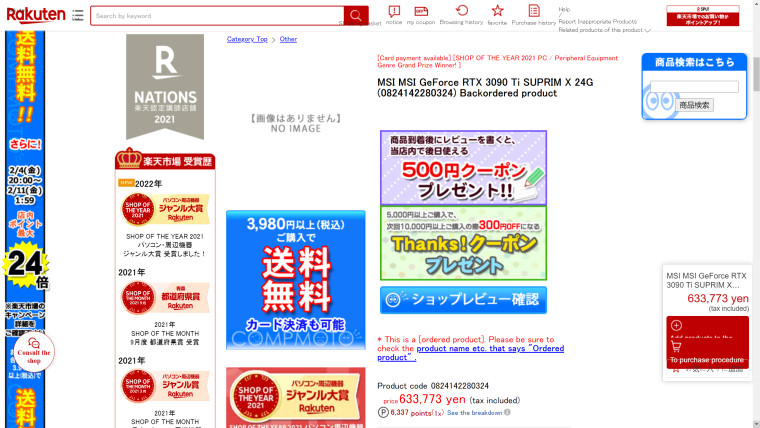Open the Help link
This screenshot has height=428, width=760.
pos(564,9)
